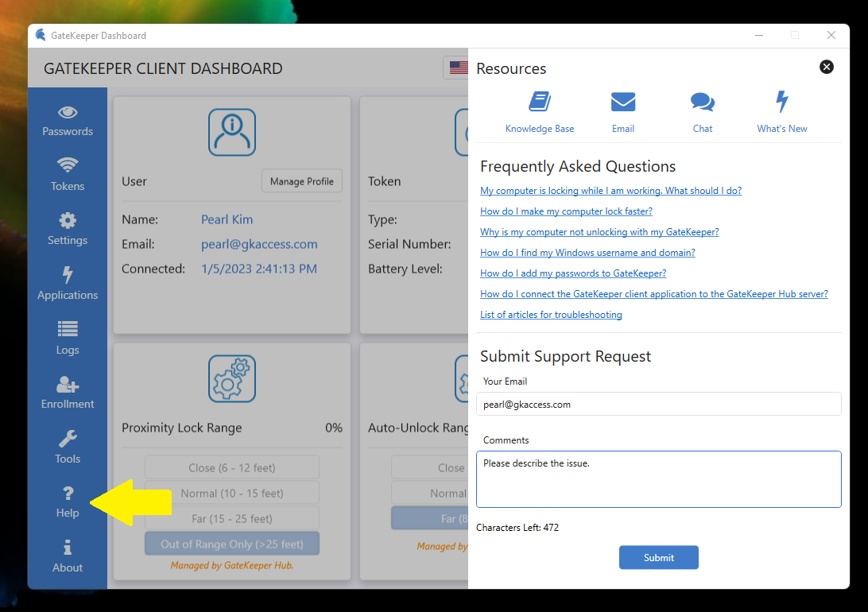
Task: Open FAQ about computer locking while working
Action: click(610, 190)
